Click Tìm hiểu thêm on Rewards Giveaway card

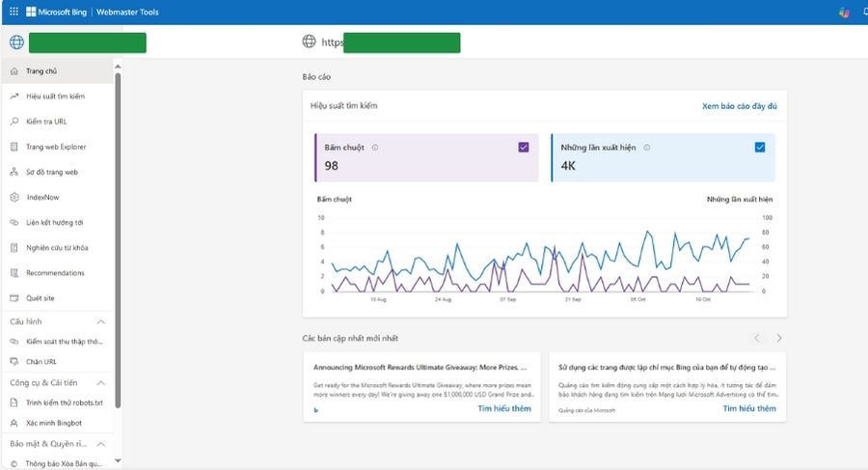pyautogui.click(x=504, y=408)
